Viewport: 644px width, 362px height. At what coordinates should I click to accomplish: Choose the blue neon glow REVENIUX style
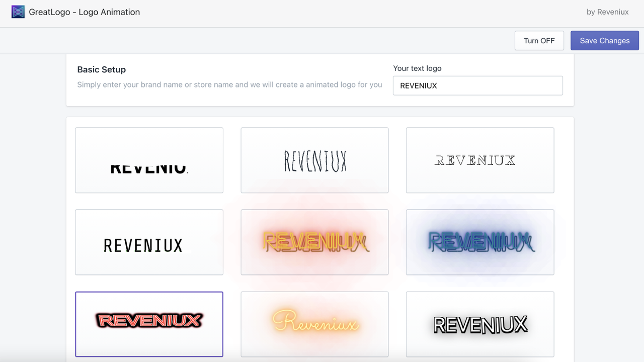(x=480, y=242)
